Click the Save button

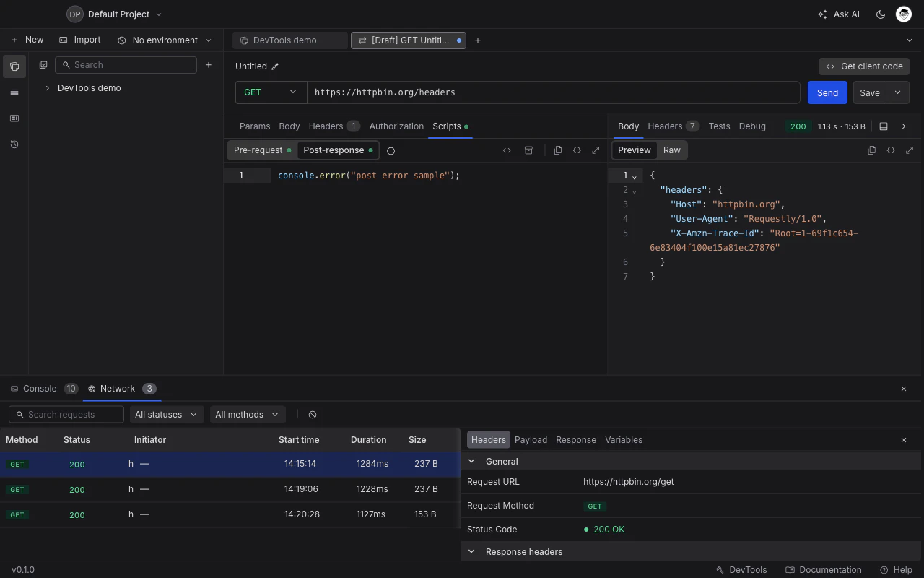pyautogui.click(x=870, y=92)
